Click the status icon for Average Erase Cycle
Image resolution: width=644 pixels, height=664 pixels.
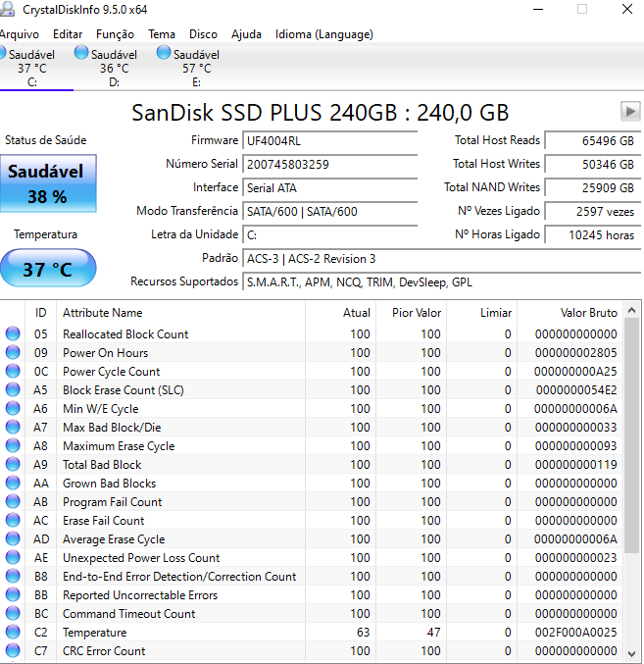13,538
